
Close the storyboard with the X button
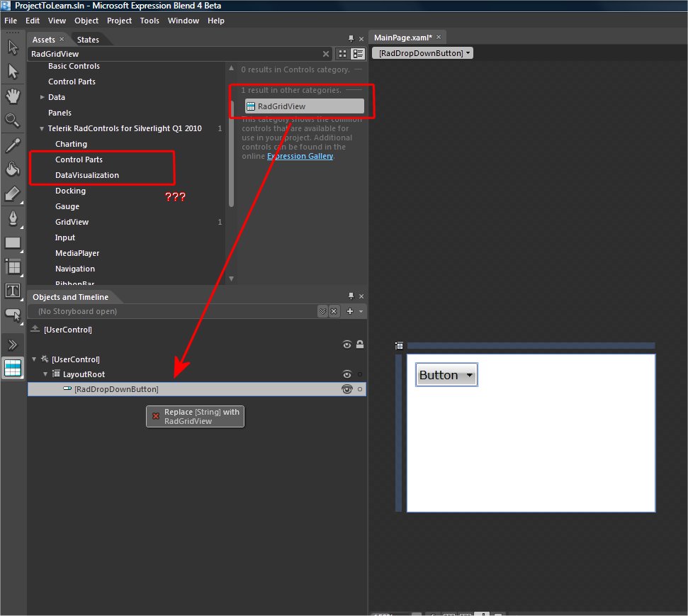pyautogui.click(x=334, y=311)
